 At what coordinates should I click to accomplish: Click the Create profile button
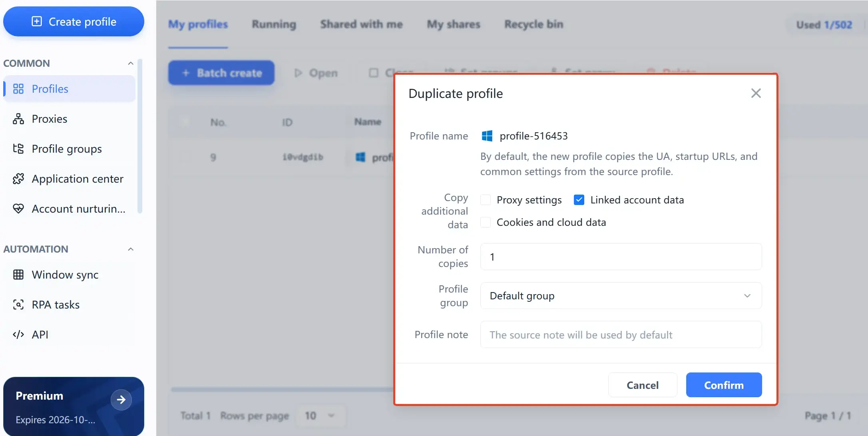pos(74,22)
